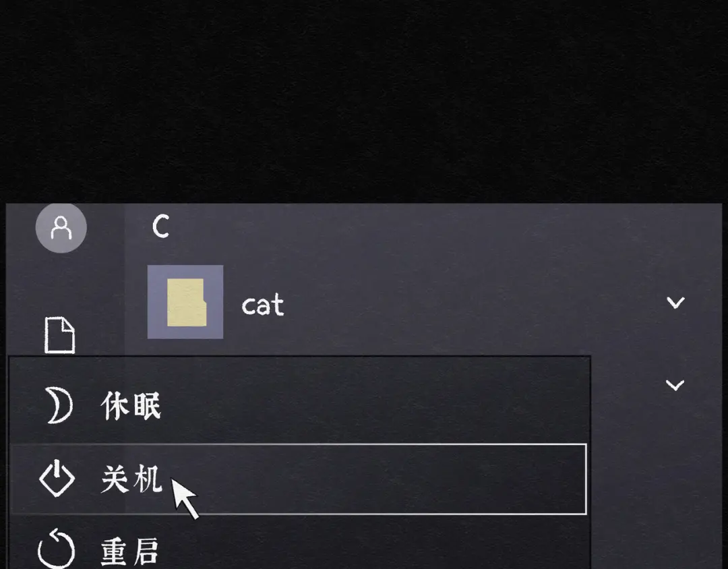Click the circular arrow restart icon
Viewport: 728px width, 569px height.
56,548
